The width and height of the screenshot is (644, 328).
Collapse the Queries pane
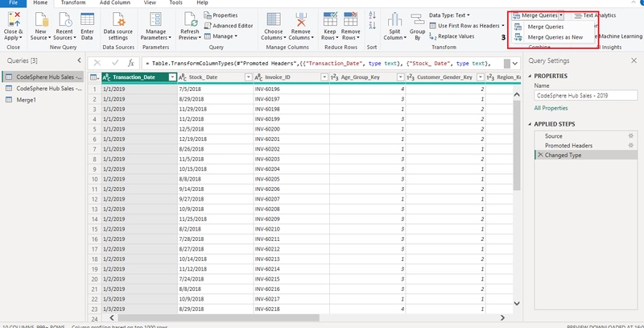pos(79,60)
